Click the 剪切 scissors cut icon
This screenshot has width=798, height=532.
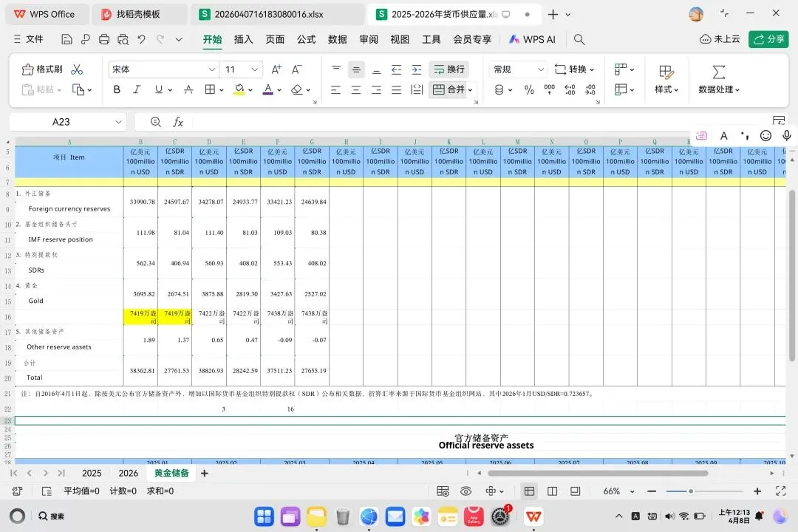[x=77, y=69]
